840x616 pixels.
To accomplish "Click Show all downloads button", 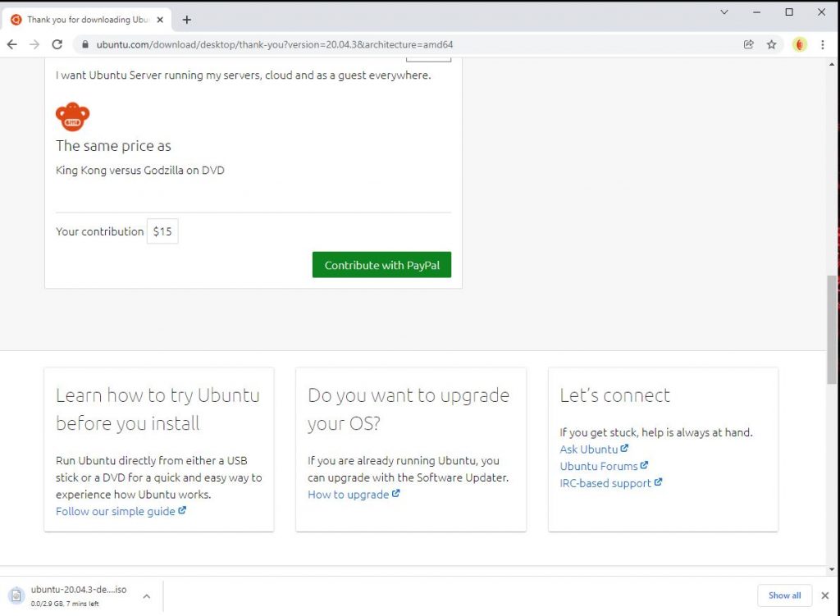I will coord(784,595).
